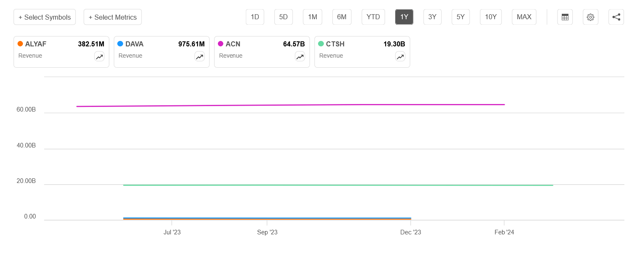
Task: Set chart range to 3Y
Action: tap(432, 17)
